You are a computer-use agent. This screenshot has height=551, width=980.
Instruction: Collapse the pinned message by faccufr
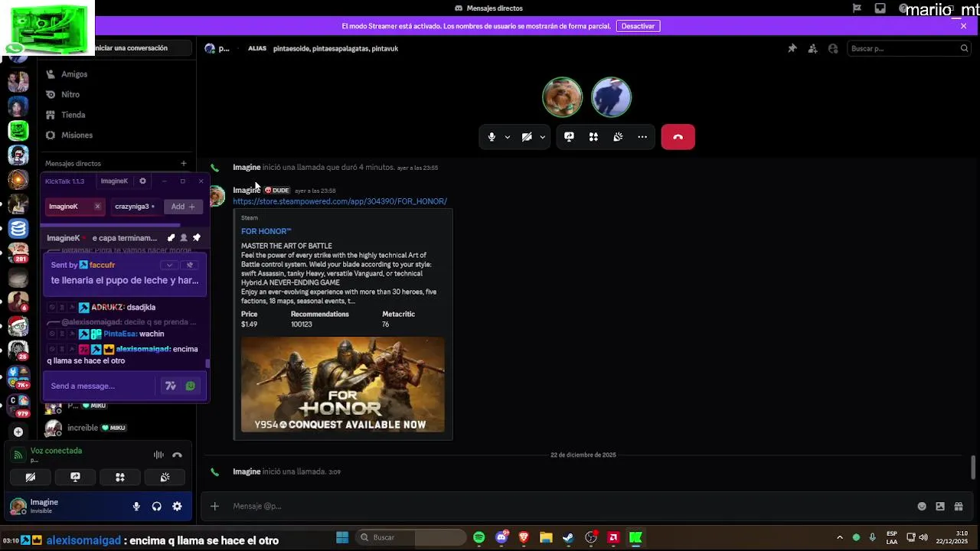pos(169,265)
